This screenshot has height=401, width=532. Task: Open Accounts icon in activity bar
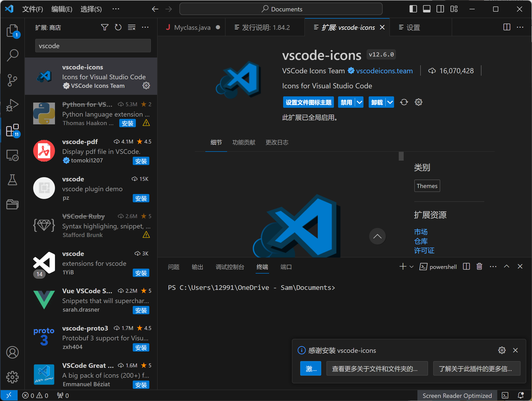pos(12,352)
